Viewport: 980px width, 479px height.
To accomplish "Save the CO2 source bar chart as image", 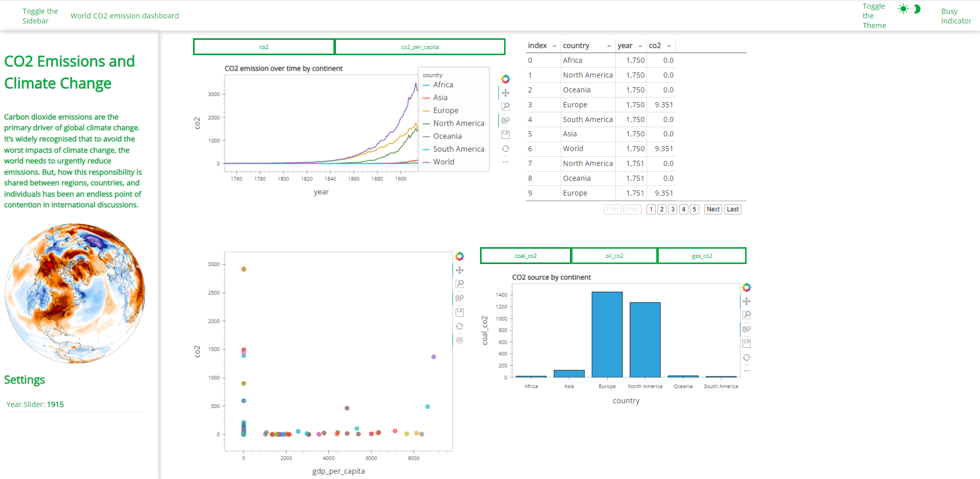I will click(x=747, y=343).
